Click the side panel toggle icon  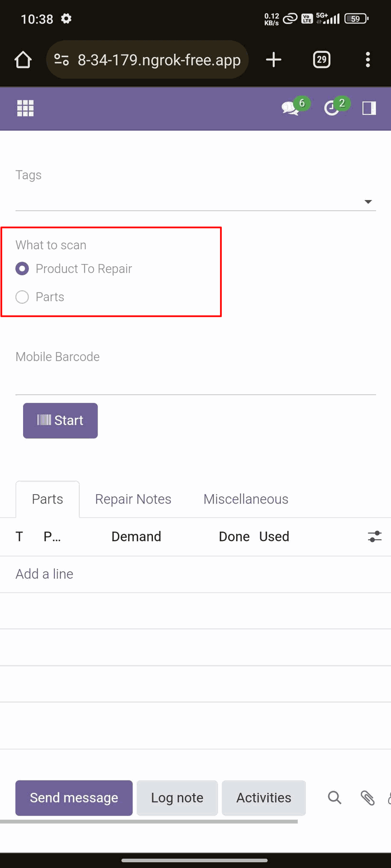click(x=369, y=108)
